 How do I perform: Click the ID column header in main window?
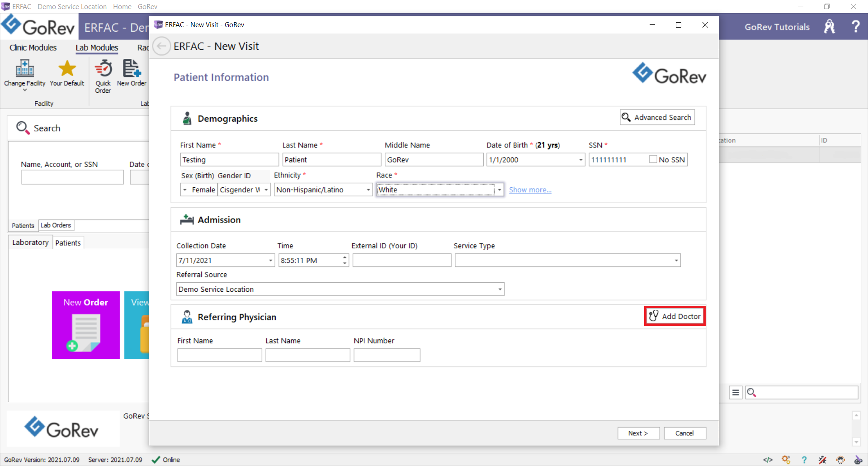click(840, 140)
